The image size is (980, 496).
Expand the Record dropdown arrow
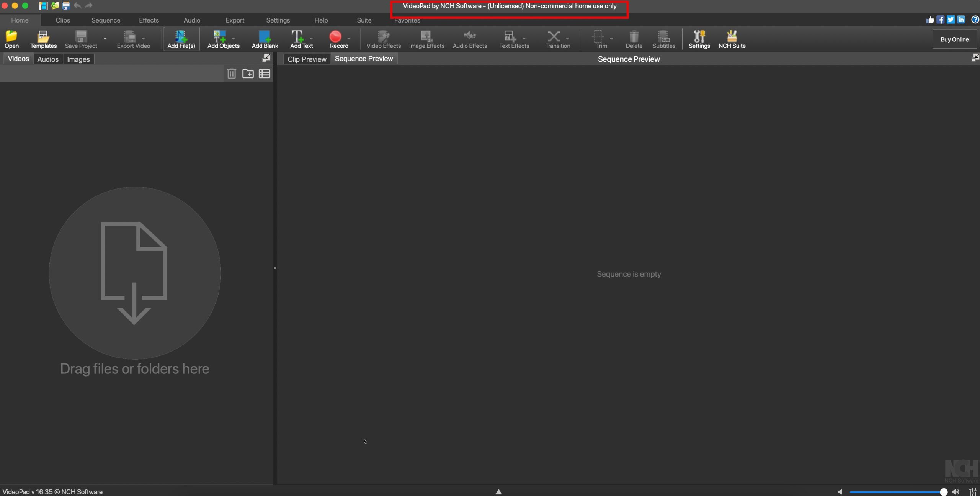(x=349, y=38)
